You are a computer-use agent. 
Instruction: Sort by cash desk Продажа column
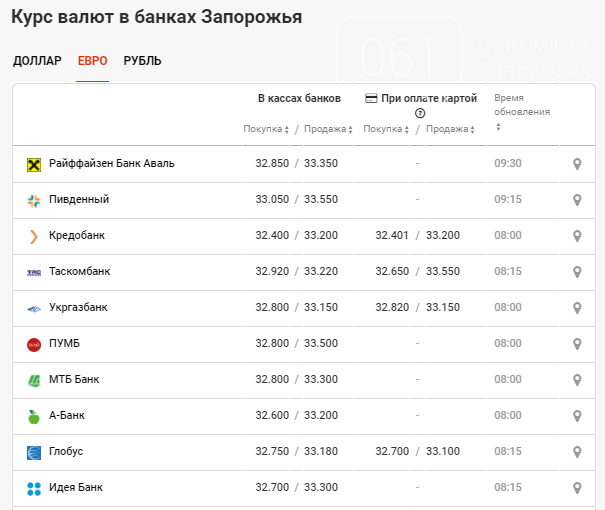(x=326, y=129)
